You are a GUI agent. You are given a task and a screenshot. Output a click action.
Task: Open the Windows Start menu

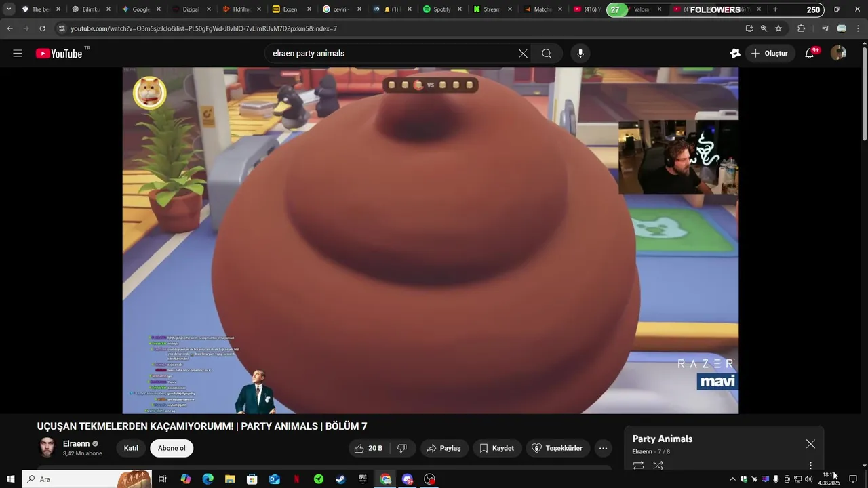click(x=10, y=479)
